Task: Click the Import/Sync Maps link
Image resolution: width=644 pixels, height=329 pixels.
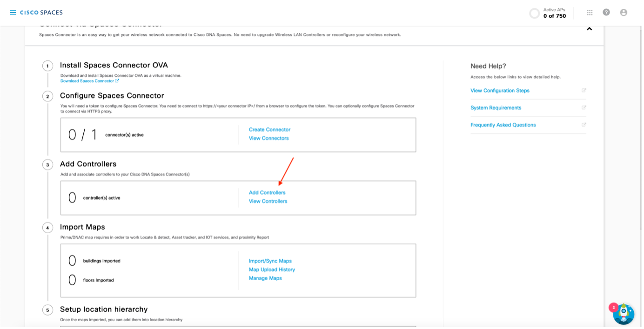Action: point(270,261)
